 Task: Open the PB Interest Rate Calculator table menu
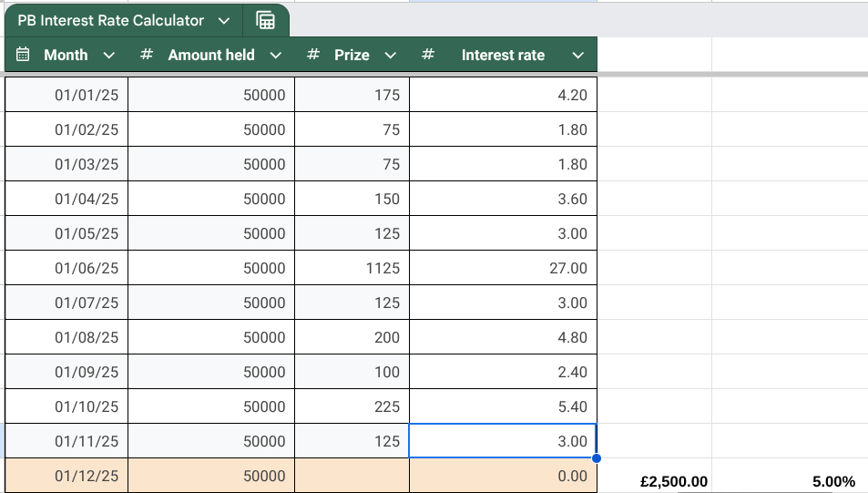[x=224, y=20]
